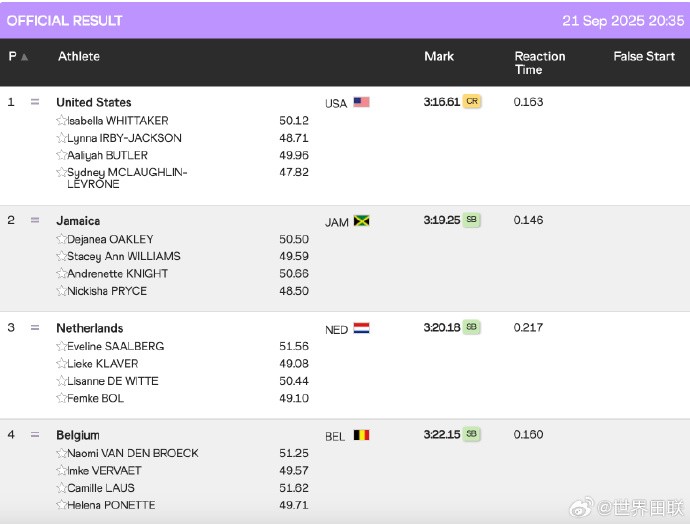Screen dimensions: 690x524
Task: Click the CR badge next to 3:16.61
Action: point(472,102)
